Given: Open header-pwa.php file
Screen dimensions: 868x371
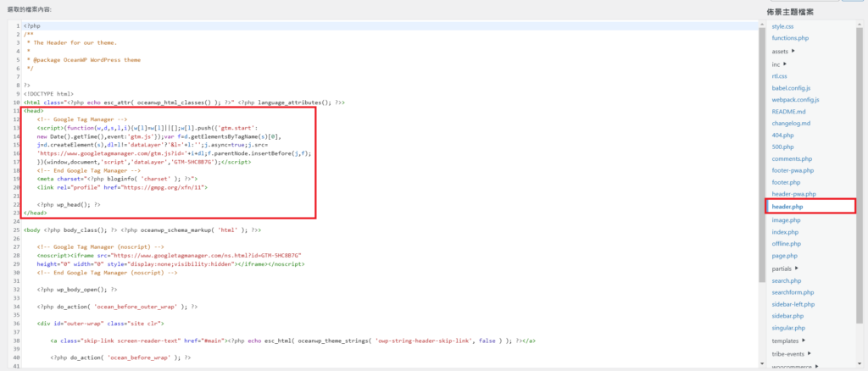Looking at the screenshot, I should click(x=794, y=194).
